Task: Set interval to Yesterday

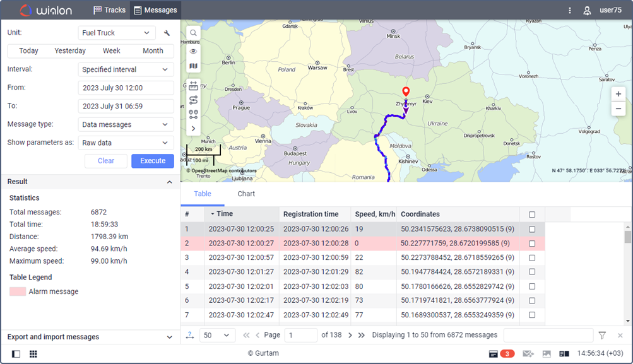Action: pos(70,51)
